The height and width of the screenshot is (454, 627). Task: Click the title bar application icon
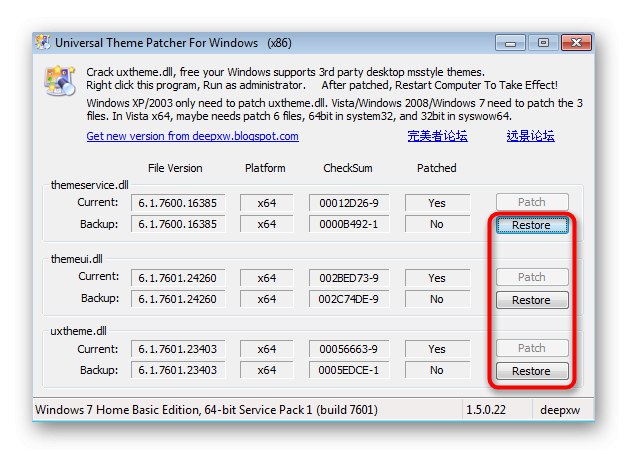(x=43, y=42)
